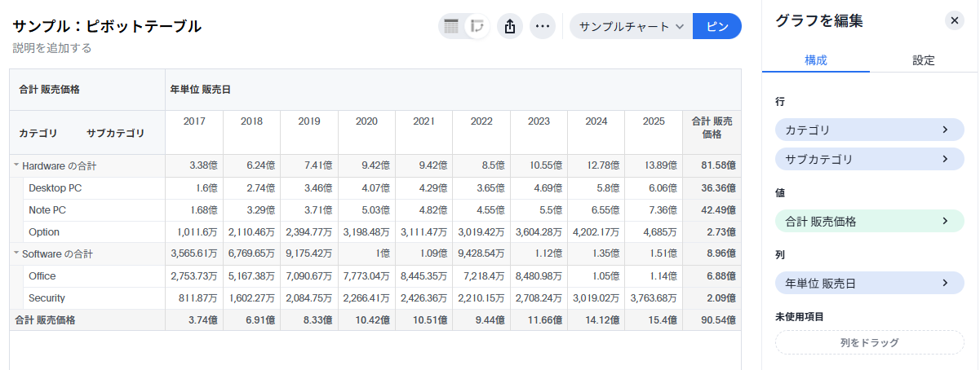Image resolution: width=980 pixels, height=370 pixels.
Task: Switch to the 設定 tab
Action: [923, 60]
